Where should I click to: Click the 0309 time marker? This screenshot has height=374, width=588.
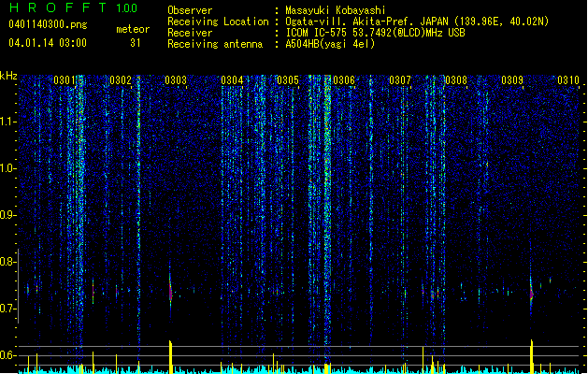coord(512,79)
